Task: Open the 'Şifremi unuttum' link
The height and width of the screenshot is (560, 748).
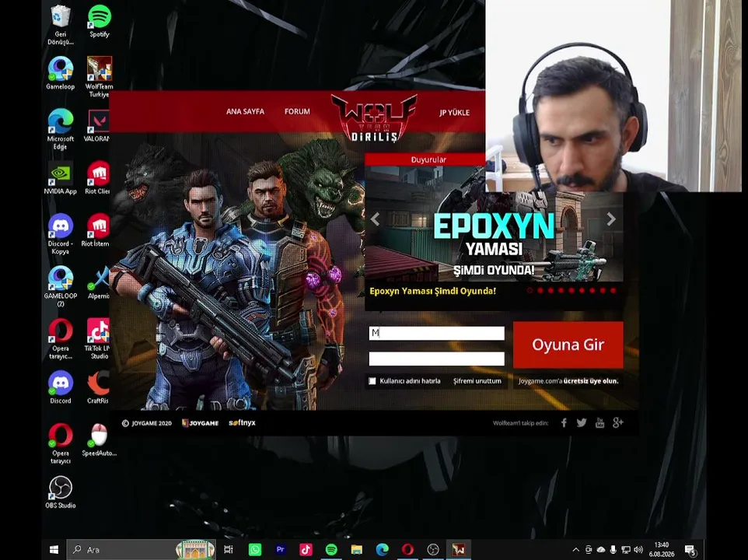Action: [x=477, y=381]
